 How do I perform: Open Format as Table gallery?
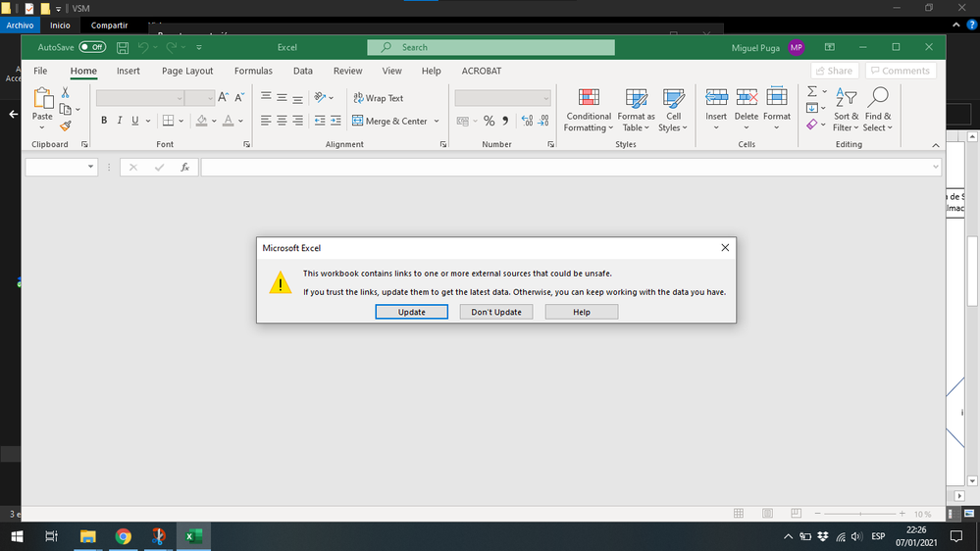pyautogui.click(x=636, y=110)
